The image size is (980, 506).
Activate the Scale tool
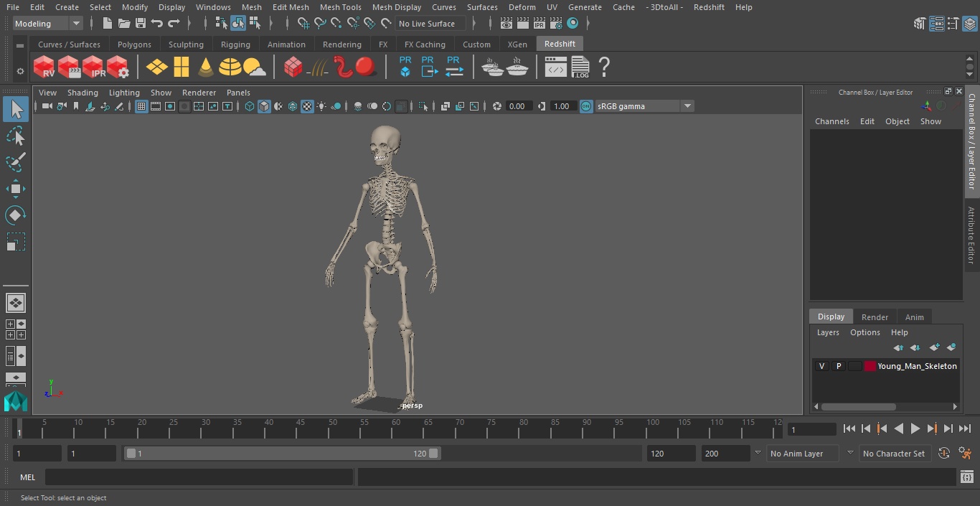(x=15, y=242)
